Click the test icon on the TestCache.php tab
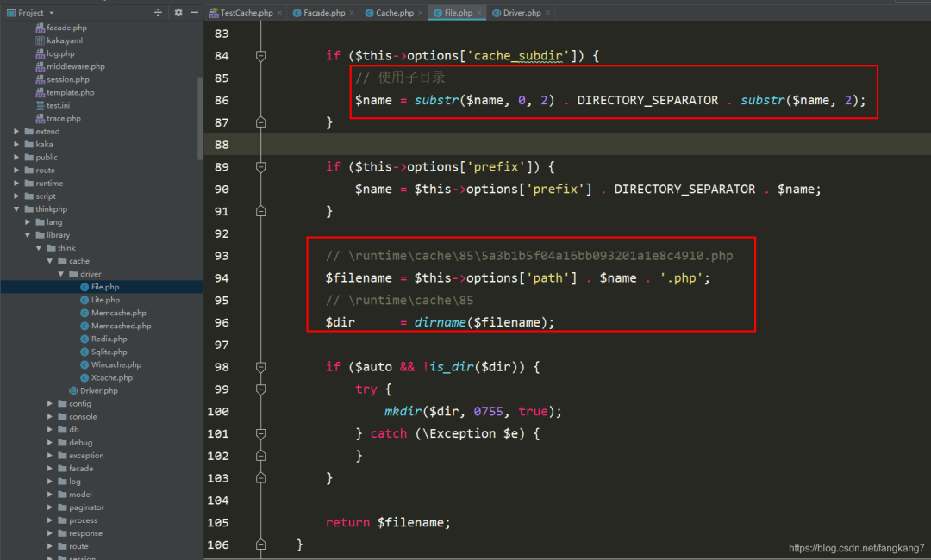 pos(216,12)
